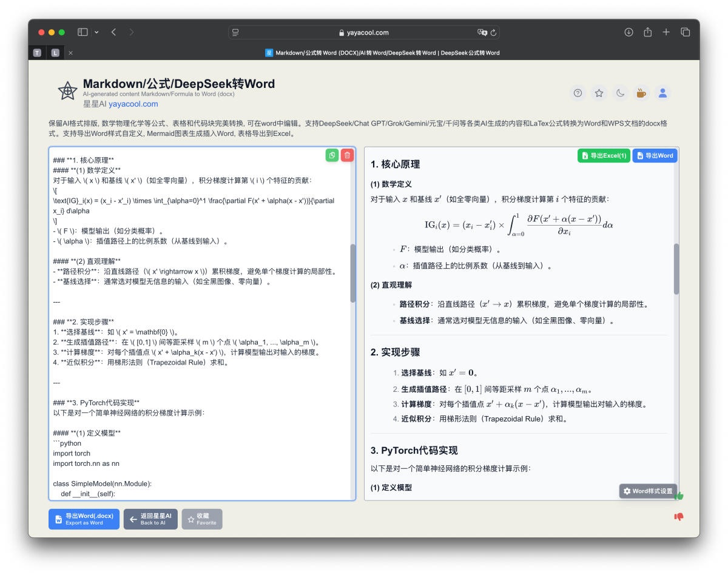The height and width of the screenshot is (575, 728).
Task: Give a thumbs down to the conversion
Action: click(679, 516)
